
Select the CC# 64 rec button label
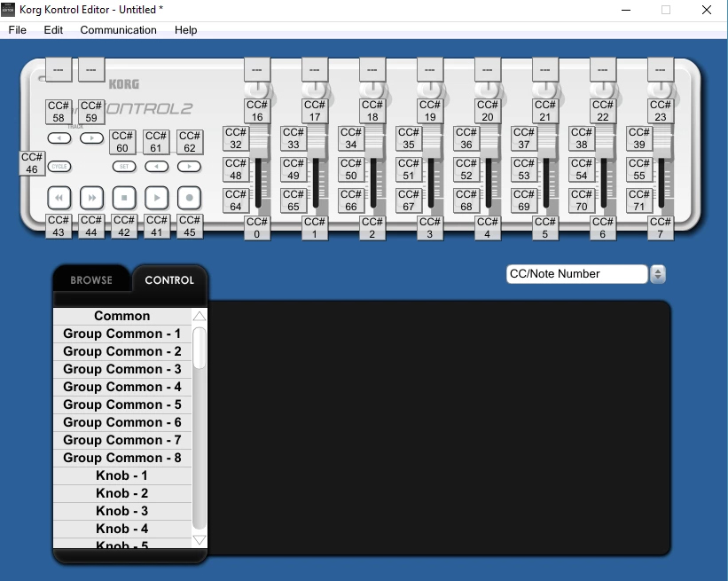pos(236,200)
